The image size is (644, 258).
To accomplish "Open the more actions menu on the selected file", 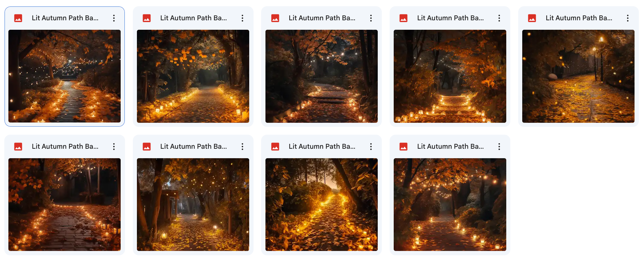I will click(114, 18).
